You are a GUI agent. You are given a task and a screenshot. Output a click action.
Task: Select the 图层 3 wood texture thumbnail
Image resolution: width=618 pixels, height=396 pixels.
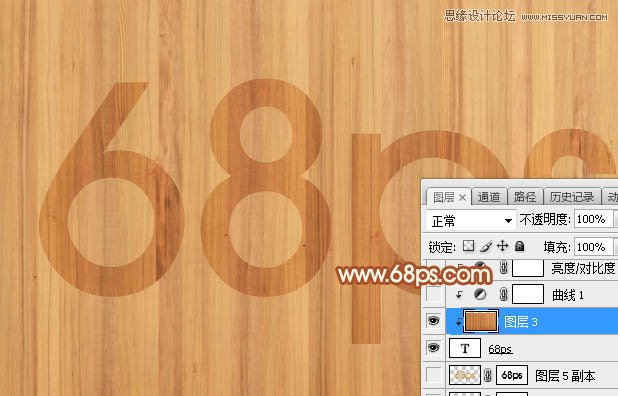[481, 321]
